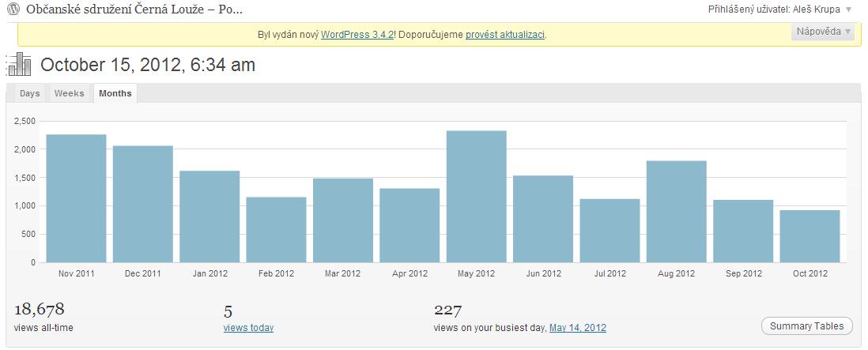Click the Dec 2011 chart bar
Screen dimensions: 868x350
pos(143,204)
